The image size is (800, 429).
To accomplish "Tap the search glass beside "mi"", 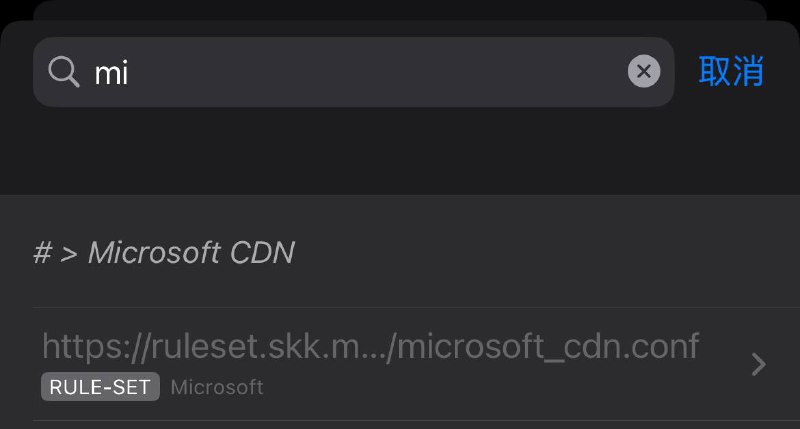I will (x=64, y=72).
